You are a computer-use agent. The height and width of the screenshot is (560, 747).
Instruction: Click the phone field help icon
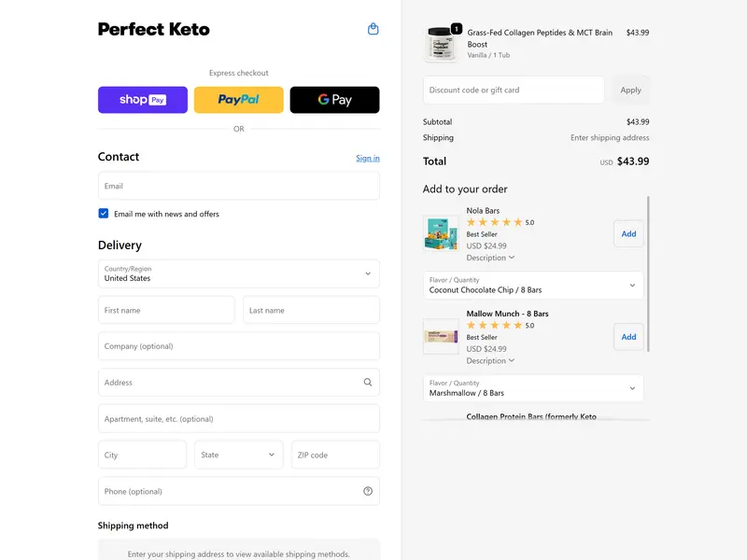[368, 491]
